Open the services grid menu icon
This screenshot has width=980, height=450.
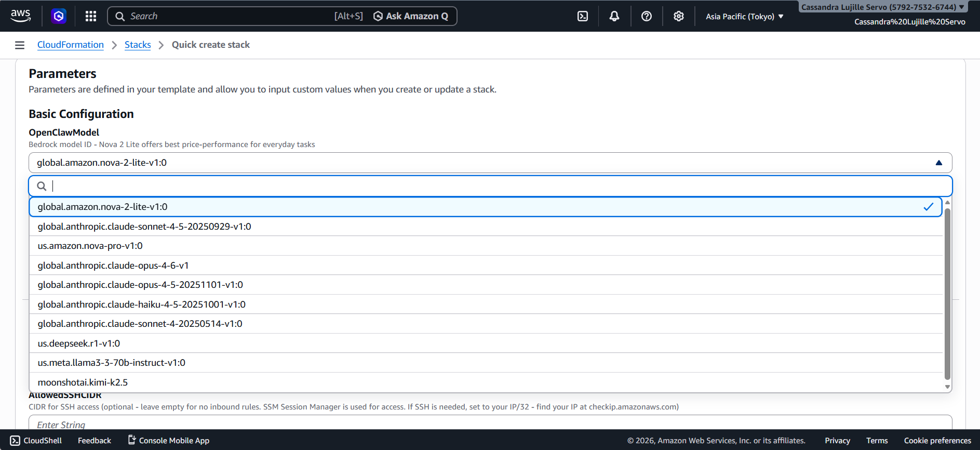91,16
